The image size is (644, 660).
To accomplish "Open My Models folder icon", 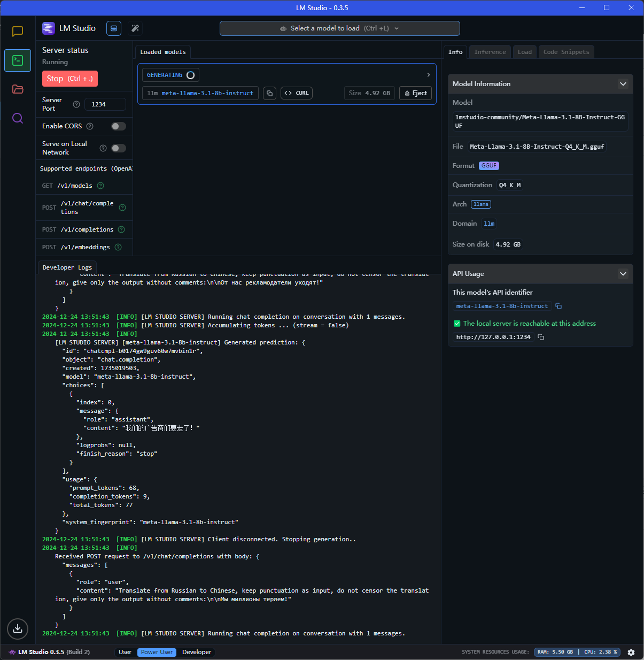I will point(18,89).
